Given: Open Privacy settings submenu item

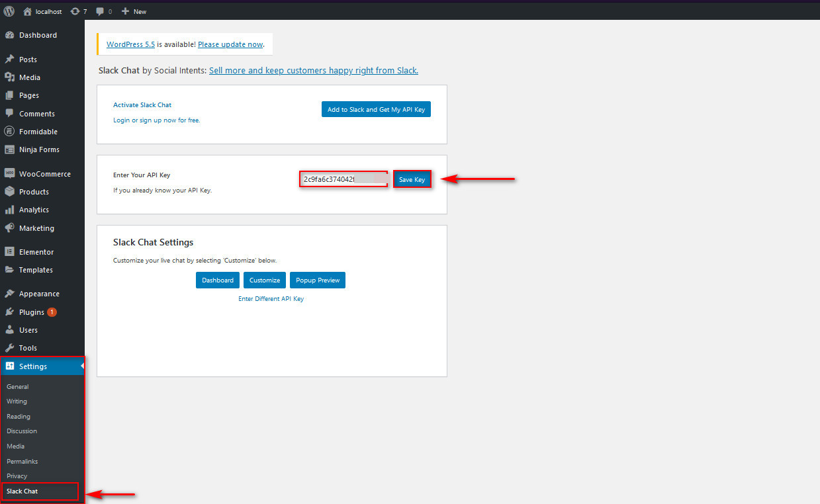Looking at the screenshot, I should pyautogui.click(x=17, y=476).
